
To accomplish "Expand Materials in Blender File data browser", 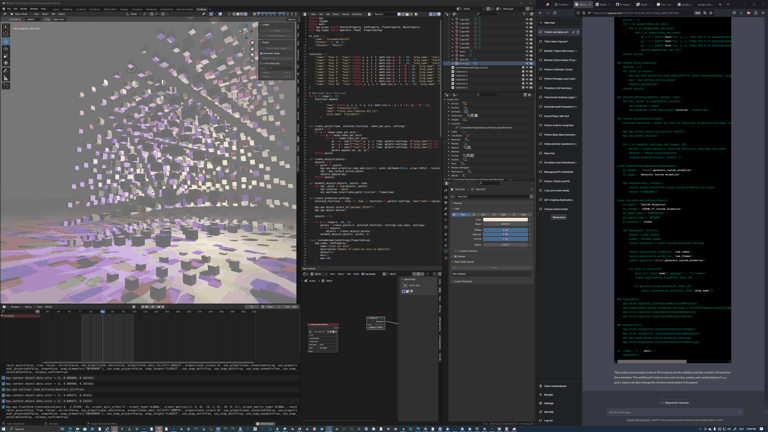I will 449,140.
